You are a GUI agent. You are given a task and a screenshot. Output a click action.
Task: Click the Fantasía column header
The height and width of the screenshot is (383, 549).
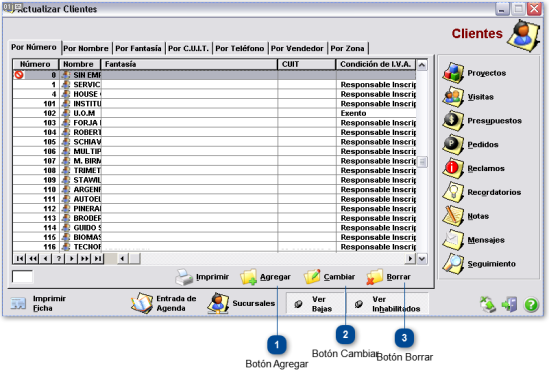[189, 64]
